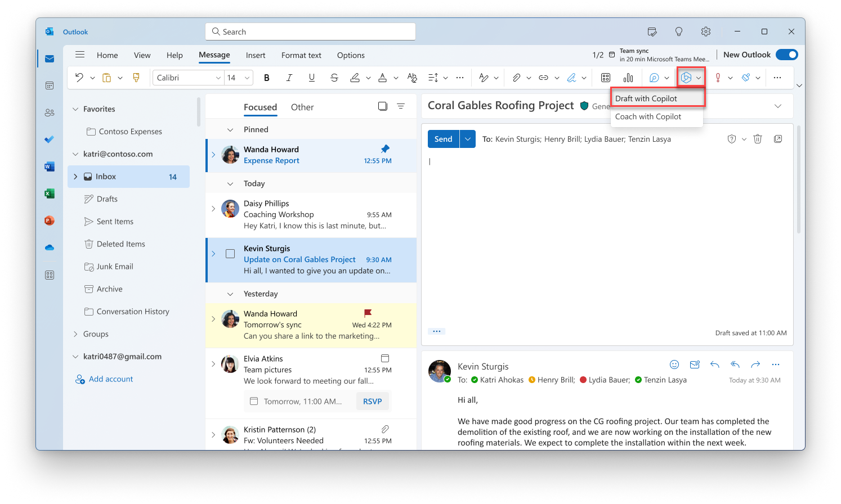Open the Options ribbon tab

(351, 55)
